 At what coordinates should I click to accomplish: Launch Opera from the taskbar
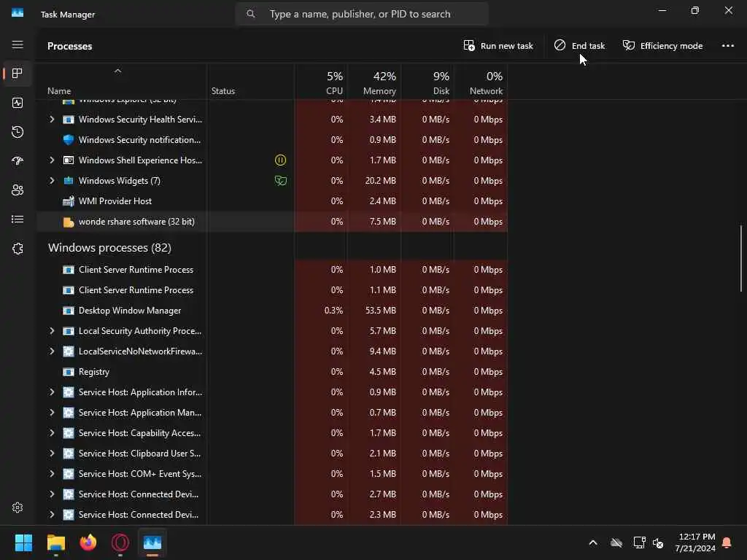120,542
